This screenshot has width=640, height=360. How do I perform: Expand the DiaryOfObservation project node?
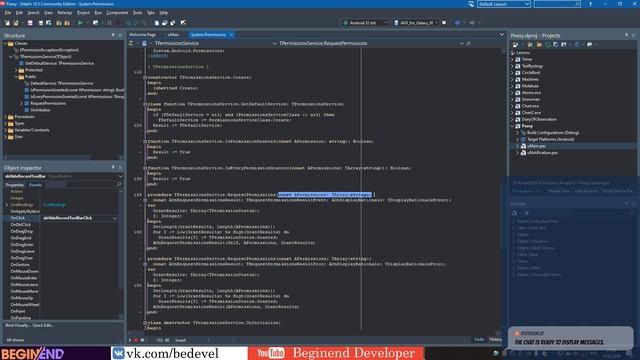point(513,120)
